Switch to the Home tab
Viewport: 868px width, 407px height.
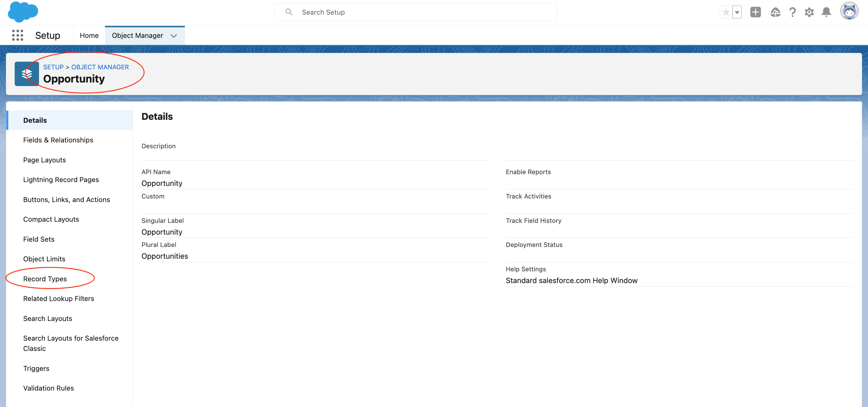tap(89, 36)
